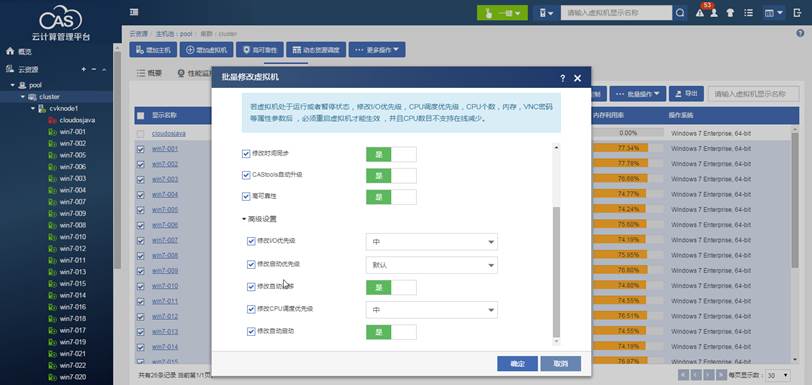
Task: Click the search magnifier icon in header
Action: pyautogui.click(x=680, y=13)
